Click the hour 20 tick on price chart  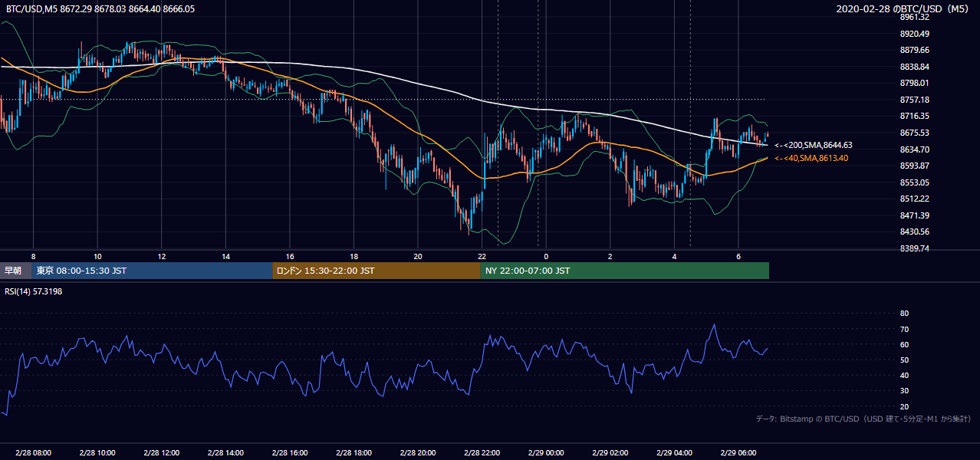tap(418, 256)
